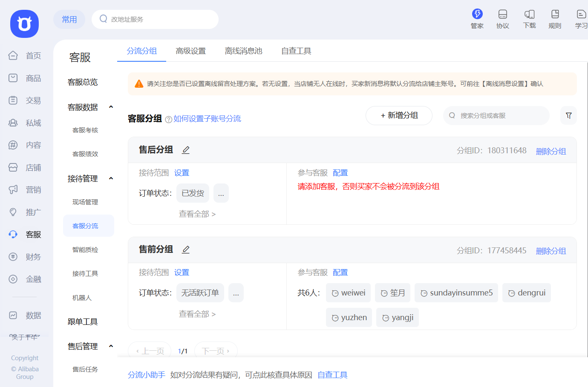This screenshot has height=387, width=588.
Task: Click the filter funnel icon
Action: click(568, 115)
